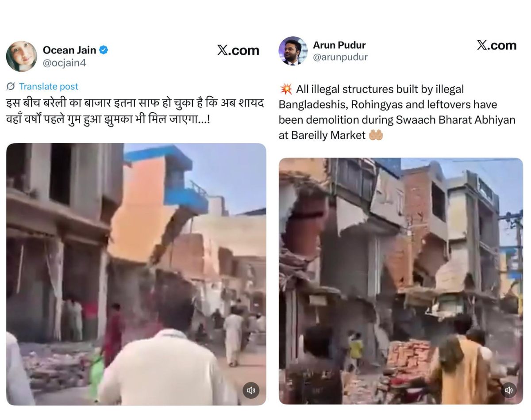Viewport: 531px width, 420px height.
Task: Open the @arunpudur handle link
Action: click(340, 57)
